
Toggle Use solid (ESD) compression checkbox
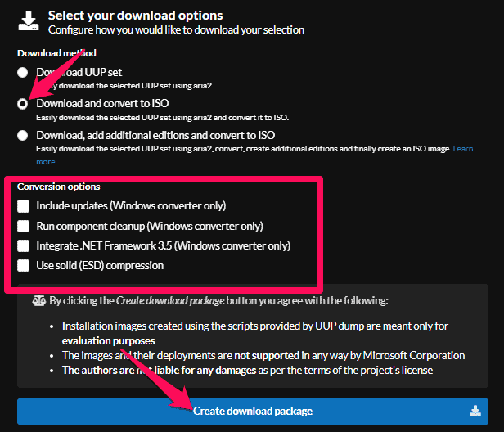pos(24,265)
